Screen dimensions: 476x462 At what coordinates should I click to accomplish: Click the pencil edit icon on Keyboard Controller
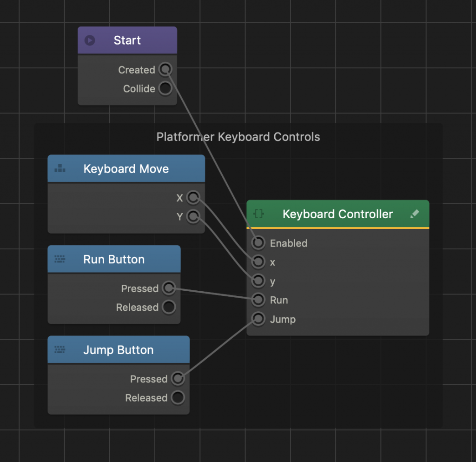(414, 214)
